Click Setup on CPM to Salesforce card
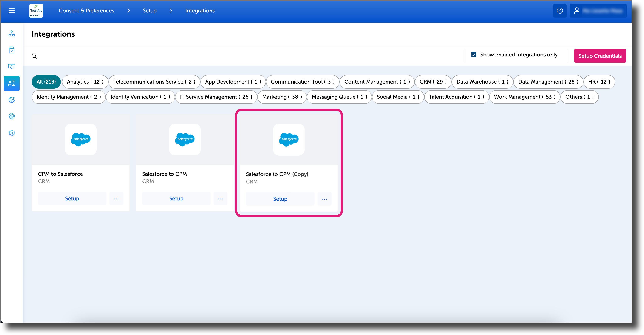644x335 pixels. pyautogui.click(x=72, y=198)
